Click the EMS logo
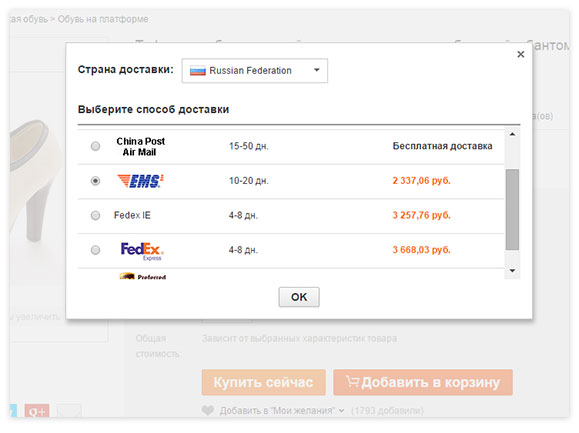Image resolution: width=579 pixels, height=433 pixels. (140, 181)
